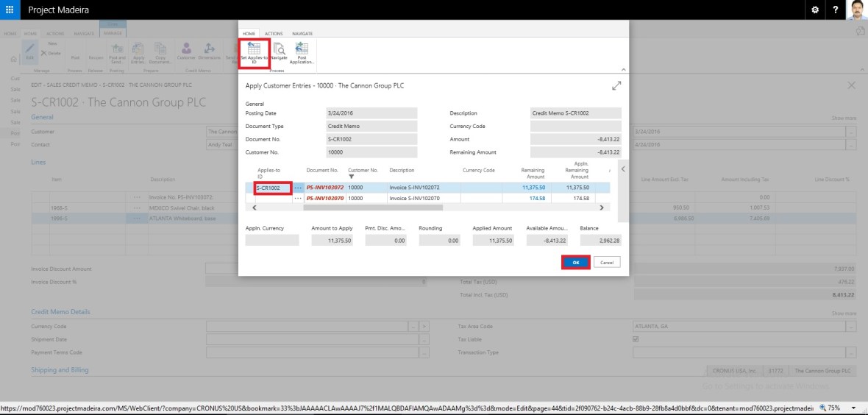Collapse the dialog ribbon with the chevron

pyautogui.click(x=623, y=69)
